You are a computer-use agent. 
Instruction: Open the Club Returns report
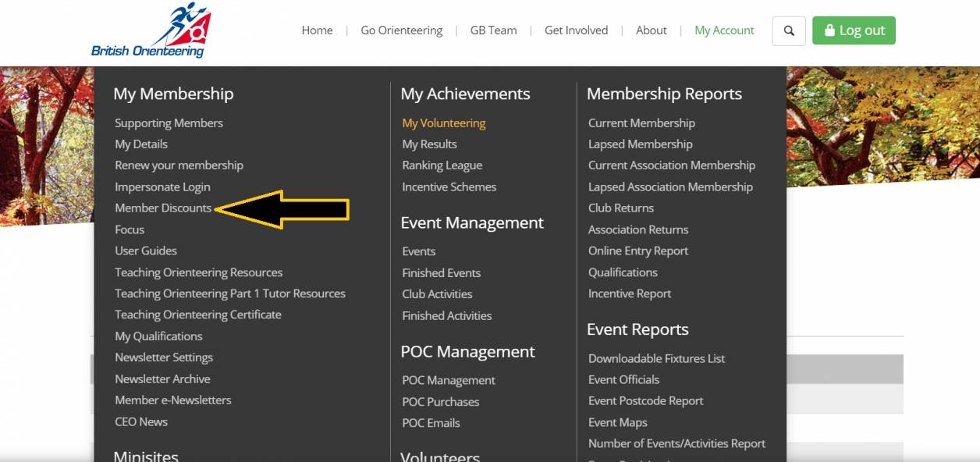(x=620, y=208)
